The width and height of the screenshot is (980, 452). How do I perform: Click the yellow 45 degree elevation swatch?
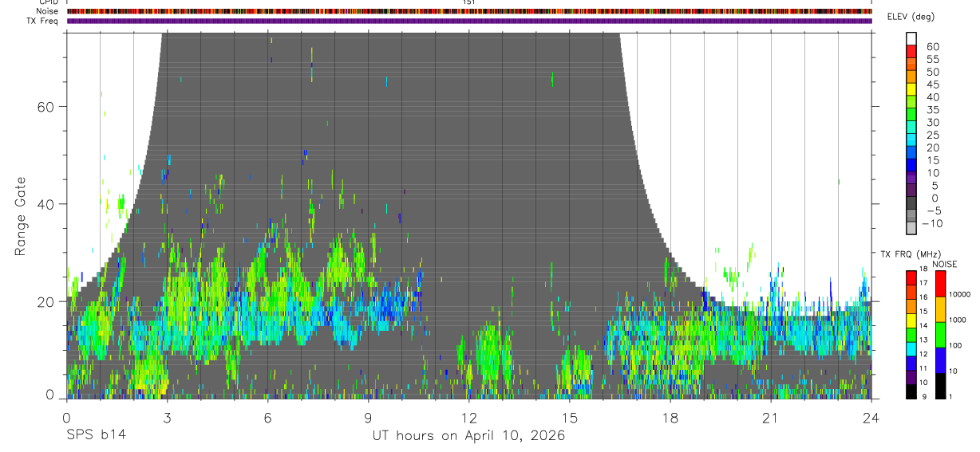pyautogui.click(x=911, y=89)
